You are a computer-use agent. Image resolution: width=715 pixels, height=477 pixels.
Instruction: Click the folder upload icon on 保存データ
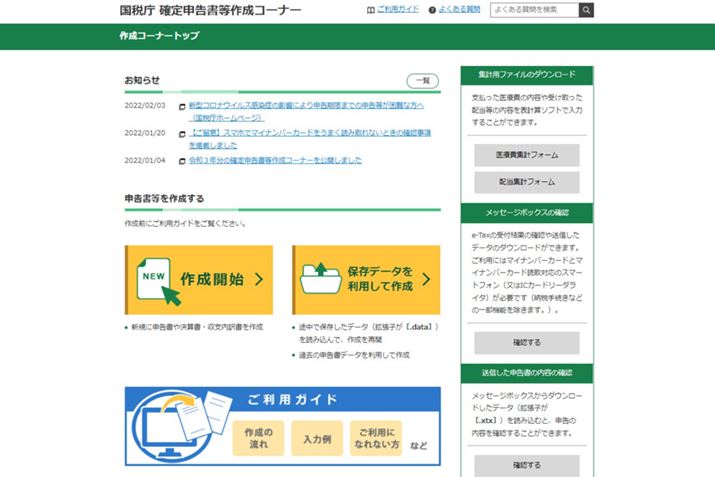coord(321,278)
